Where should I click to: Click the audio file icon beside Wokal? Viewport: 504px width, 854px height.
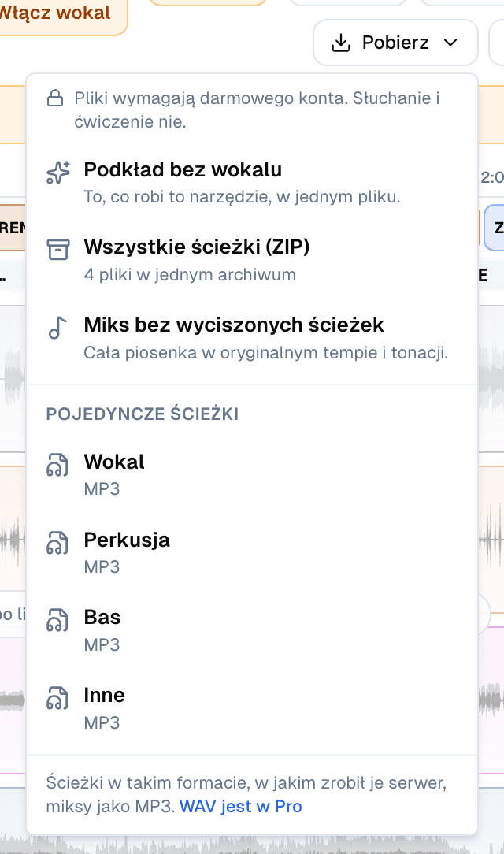tap(57, 465)
